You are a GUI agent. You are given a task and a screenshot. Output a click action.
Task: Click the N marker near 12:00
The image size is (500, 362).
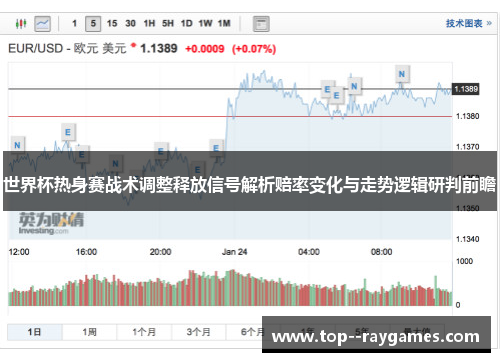tap(18, 145)
